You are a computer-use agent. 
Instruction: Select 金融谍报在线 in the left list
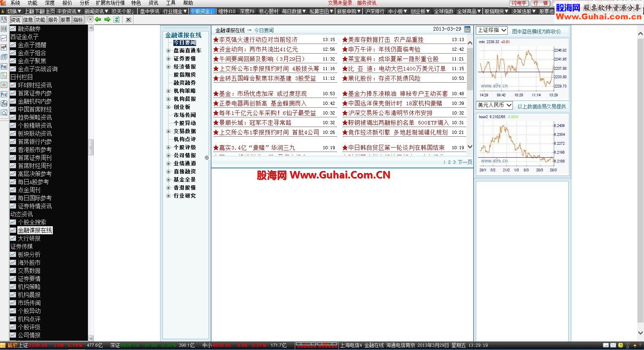(35, 230)
